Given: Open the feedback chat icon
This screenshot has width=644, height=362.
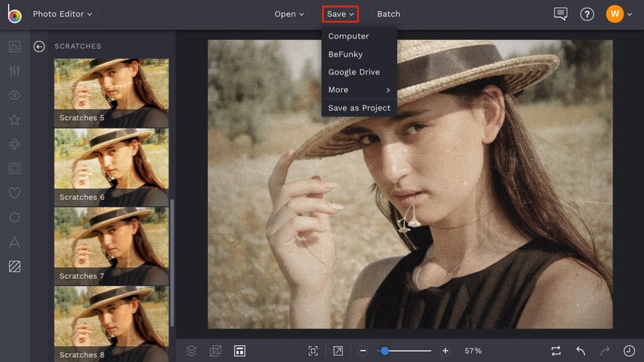Looking at the screenshot, I should coord(561,14).
